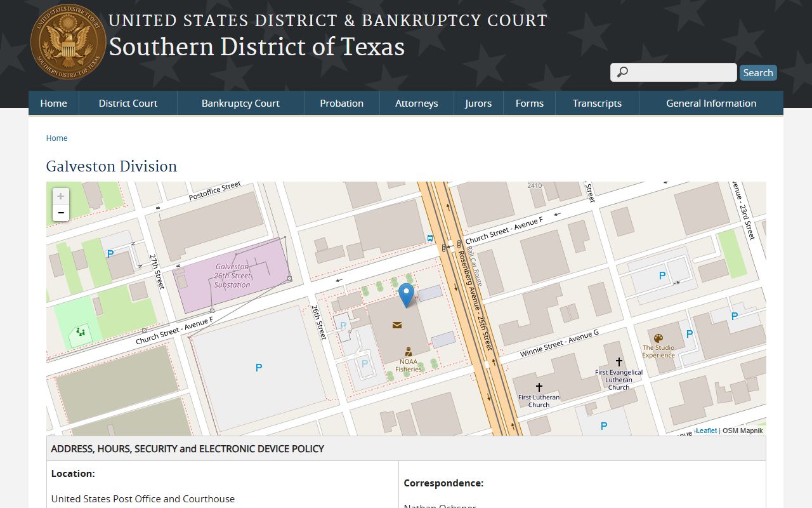Screen dimensions: 812x508
Task: Open the Transcripts menu
Action: point(597,104)
